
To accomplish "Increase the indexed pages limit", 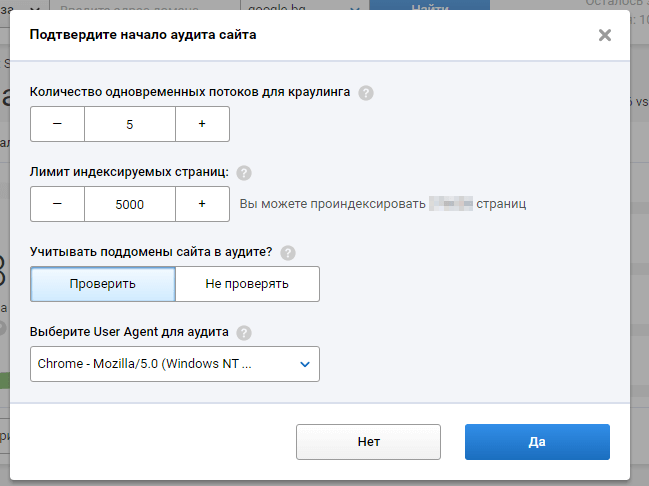I will click(x=202, y=204).
